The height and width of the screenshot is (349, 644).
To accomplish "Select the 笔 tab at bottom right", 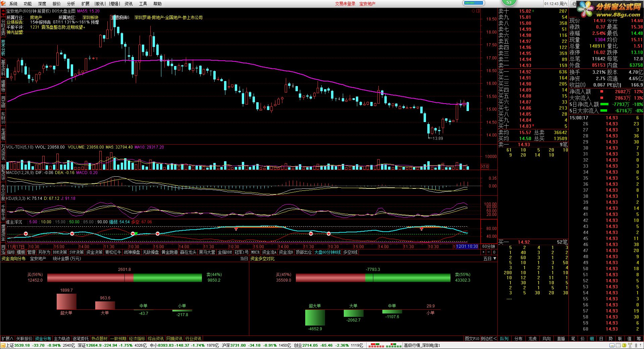I will click(573, 339).
